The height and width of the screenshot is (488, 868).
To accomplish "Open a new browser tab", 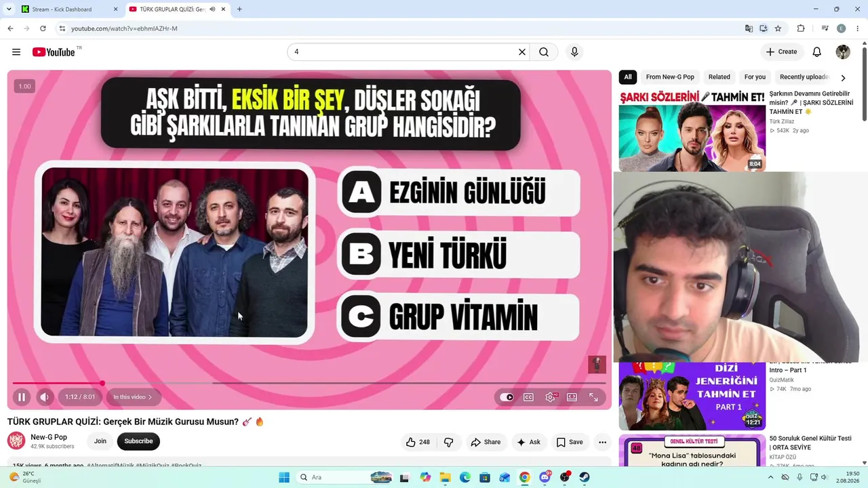I will (x=239, y=9).
